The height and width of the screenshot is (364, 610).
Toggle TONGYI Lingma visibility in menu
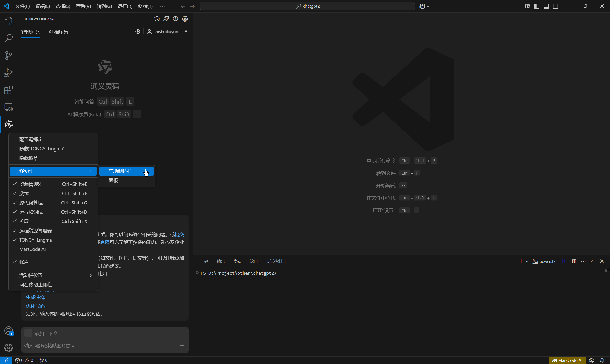(35, 240)
